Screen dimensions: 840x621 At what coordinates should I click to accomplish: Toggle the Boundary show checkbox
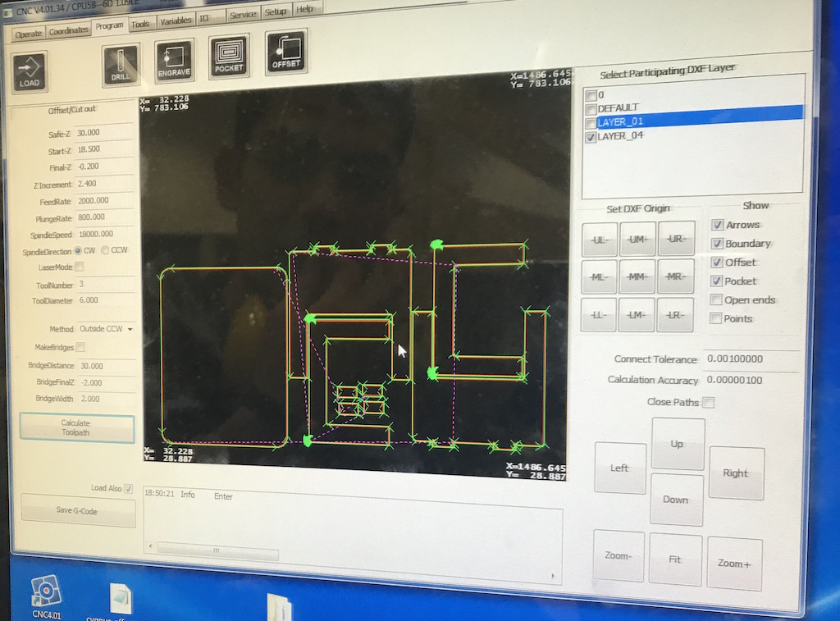717,244
